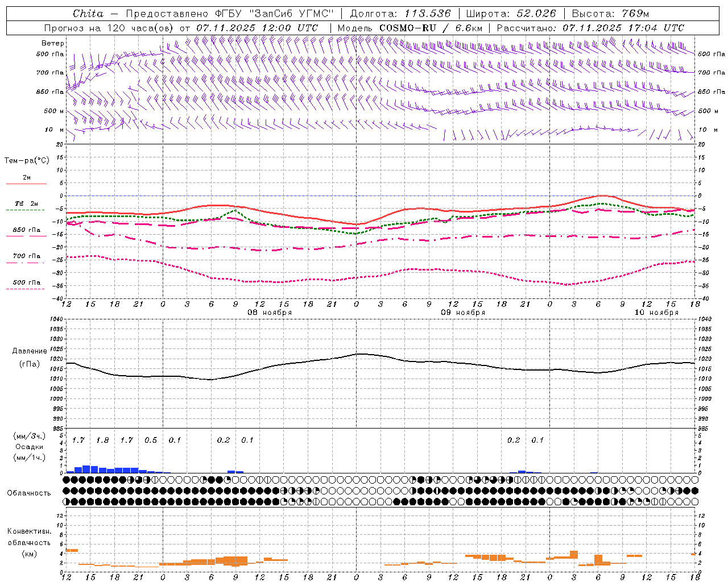Image resolution: width=728 pixels, height=582 pixels.
Task: Click the "(мм/1ч.)" precipitation unit label
Action: point(30,458)
